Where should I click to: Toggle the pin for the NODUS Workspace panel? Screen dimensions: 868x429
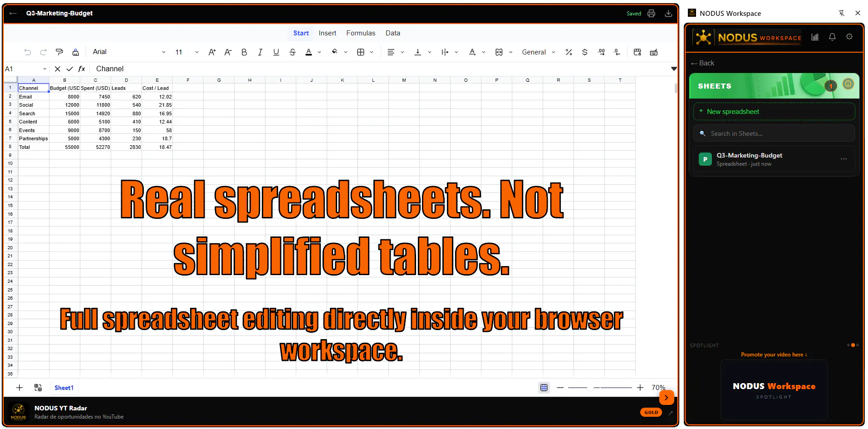pos(842,13)
